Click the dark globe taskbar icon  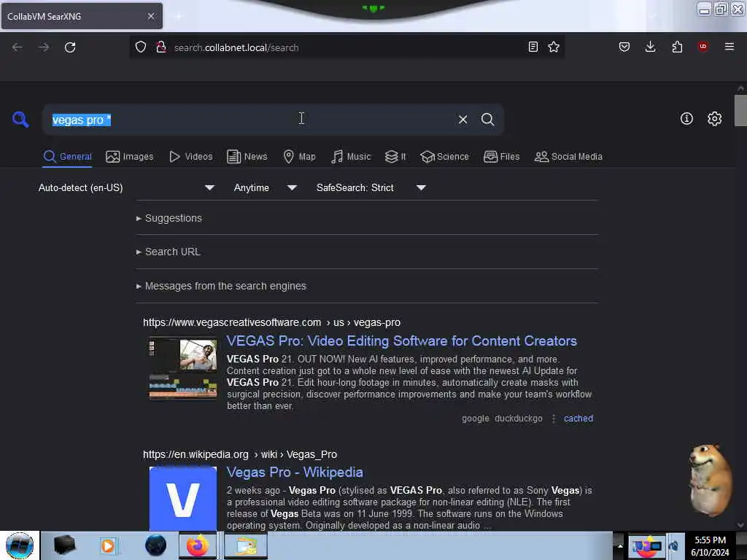(155, 545)
